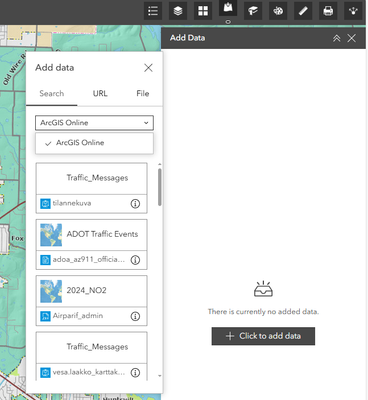Open the Layers widget icon
Viewport: 368px width, 400px height.
tap(178, 11)
